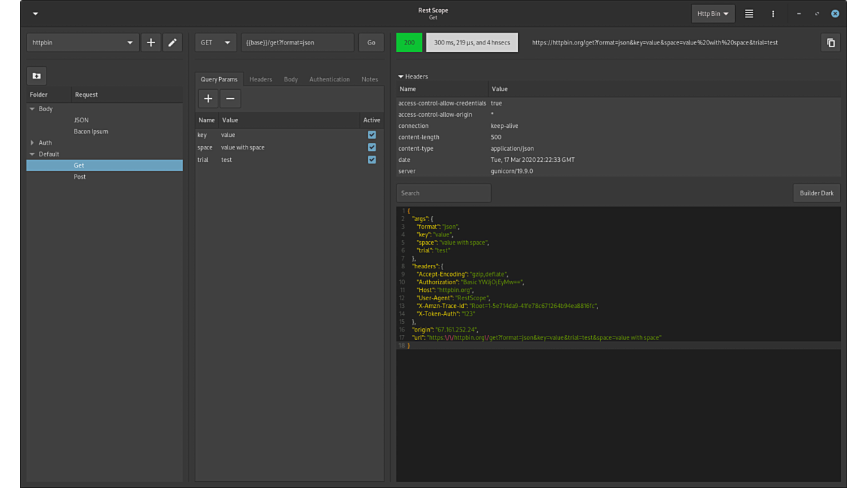Open the GET method dropdown
The width and height of the screenshot is (868, 488).
[216, 42]
